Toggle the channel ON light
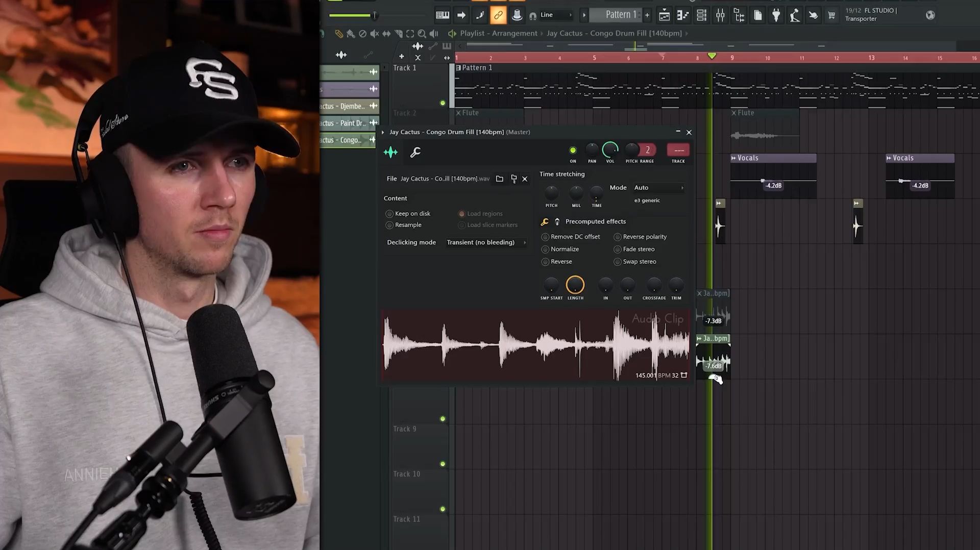The width and height of the screenshot is (980, 550). point(573,150)
